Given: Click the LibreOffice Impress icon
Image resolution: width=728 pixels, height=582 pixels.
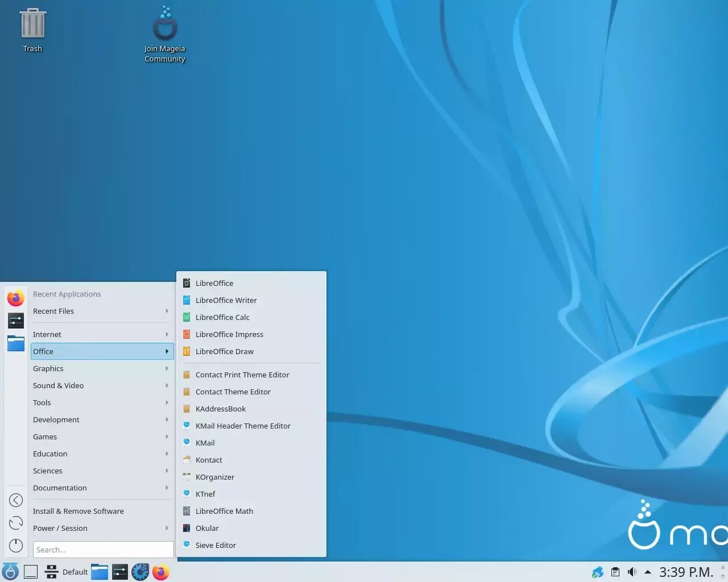Looking at the screenshot, I should pyautogui.click(x=187, y=334).
